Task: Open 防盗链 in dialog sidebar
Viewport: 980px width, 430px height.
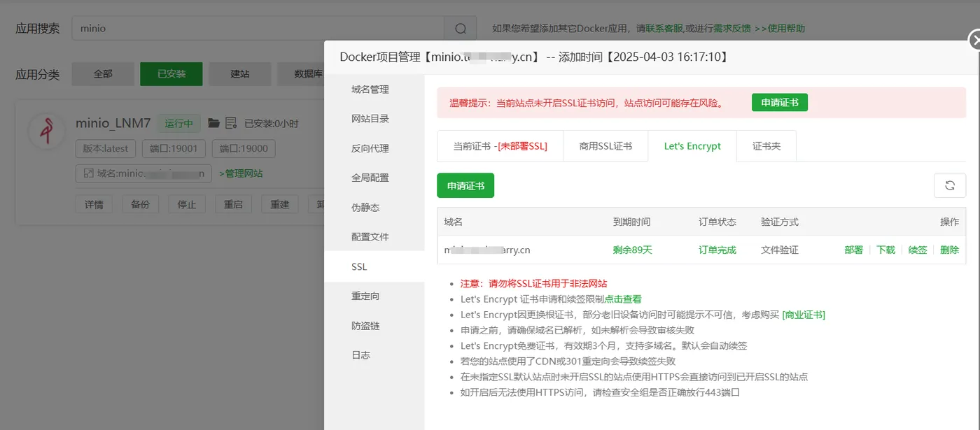Action: click(x=374, y=325)
